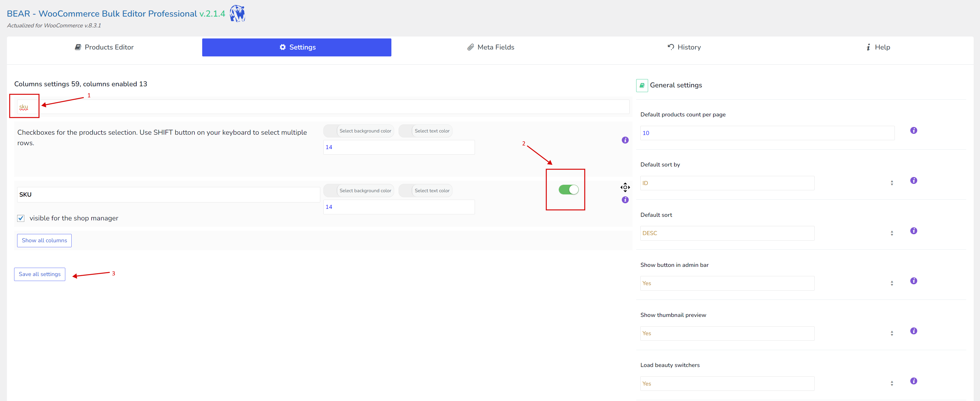The width and height of the screenshot is (980, 401).
Task: Click info icon for Show thumbnail preview
Action: 913,331
